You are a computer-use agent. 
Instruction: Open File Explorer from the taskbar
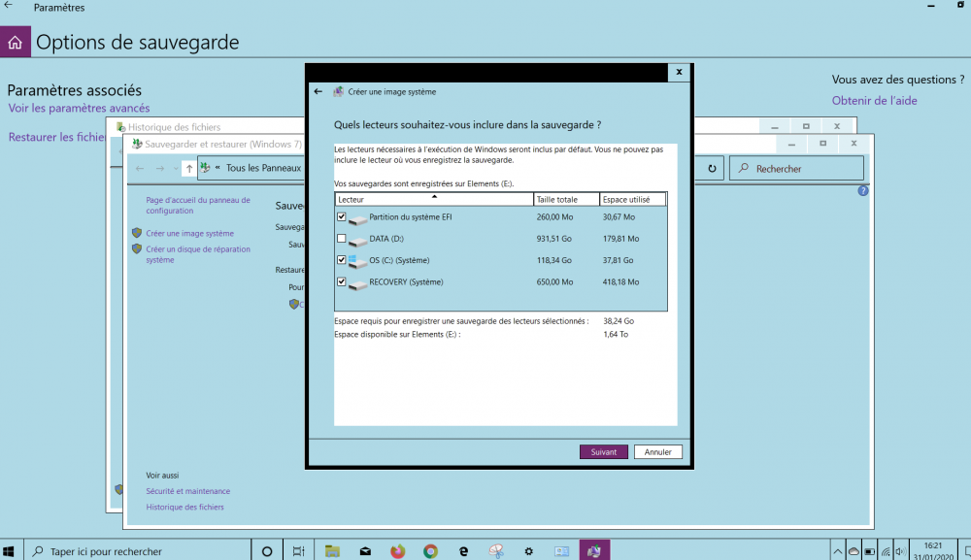pos(332,551)
